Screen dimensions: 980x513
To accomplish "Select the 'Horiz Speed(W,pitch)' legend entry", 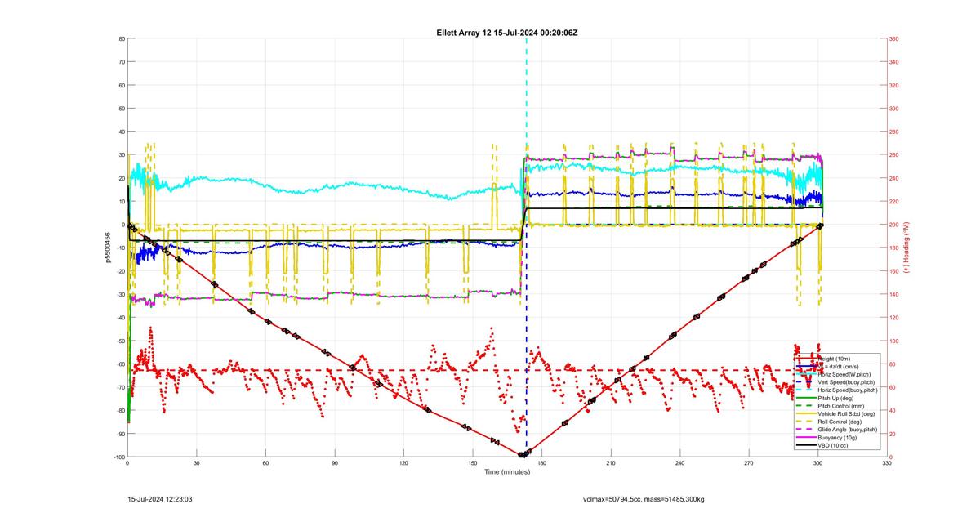I will (844, 374).
